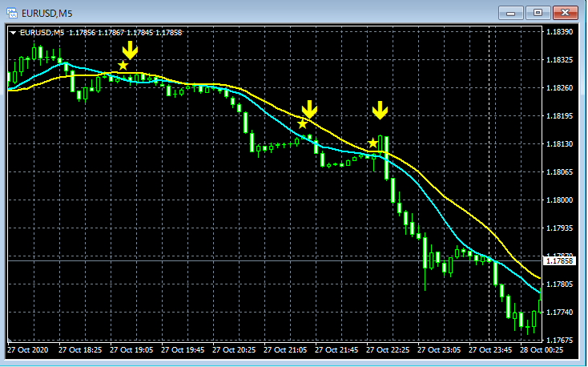Minimize the EURUSD,M5 chart window
588x367 pixels.
tap(510, 13)
